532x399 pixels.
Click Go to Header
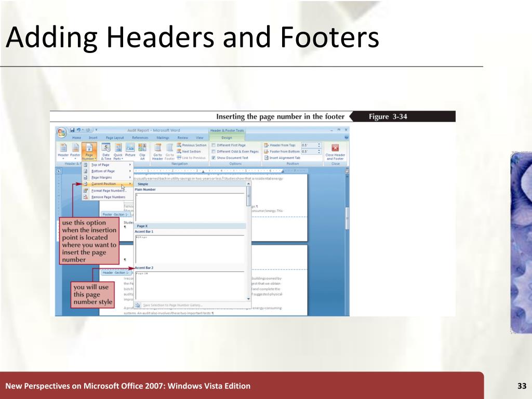point(158,151)
